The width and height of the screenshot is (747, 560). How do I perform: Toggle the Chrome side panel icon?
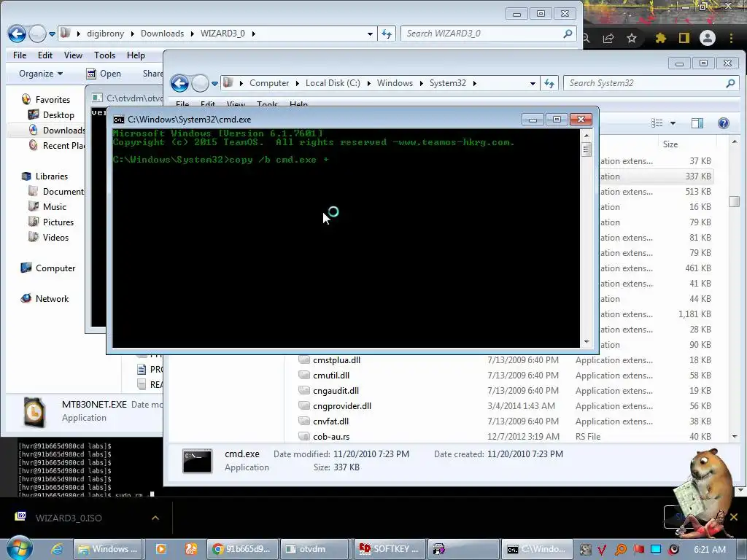(684, 38)
